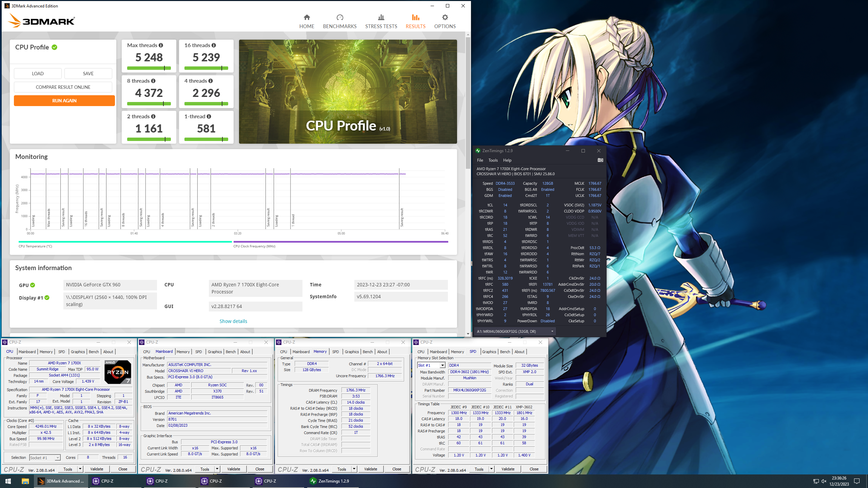868x488 pixels.
Task: Click info icon next to 16 threads
Action: [214, 45]
